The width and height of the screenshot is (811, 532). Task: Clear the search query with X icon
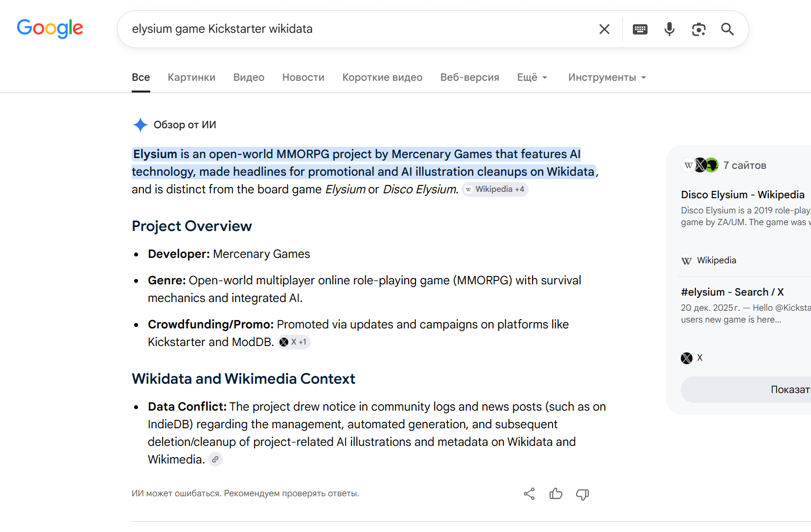604,29
